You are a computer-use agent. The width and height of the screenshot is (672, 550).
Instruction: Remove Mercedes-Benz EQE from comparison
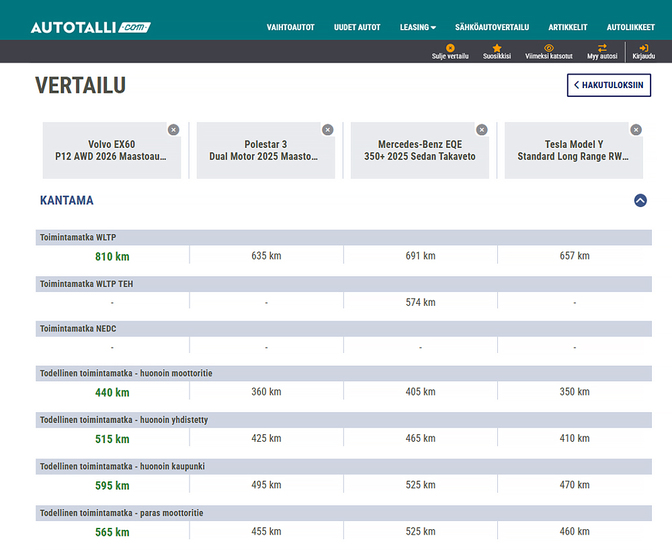click(x=481, y=130)
